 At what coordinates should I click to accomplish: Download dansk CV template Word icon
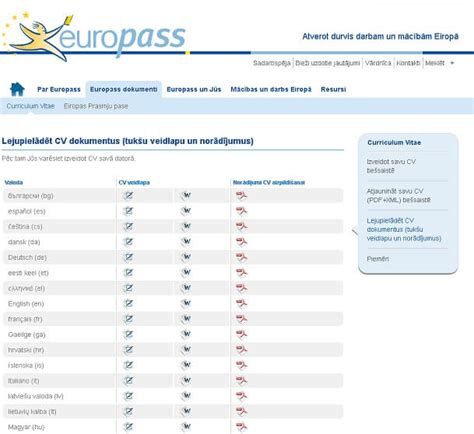coord(186,242)
